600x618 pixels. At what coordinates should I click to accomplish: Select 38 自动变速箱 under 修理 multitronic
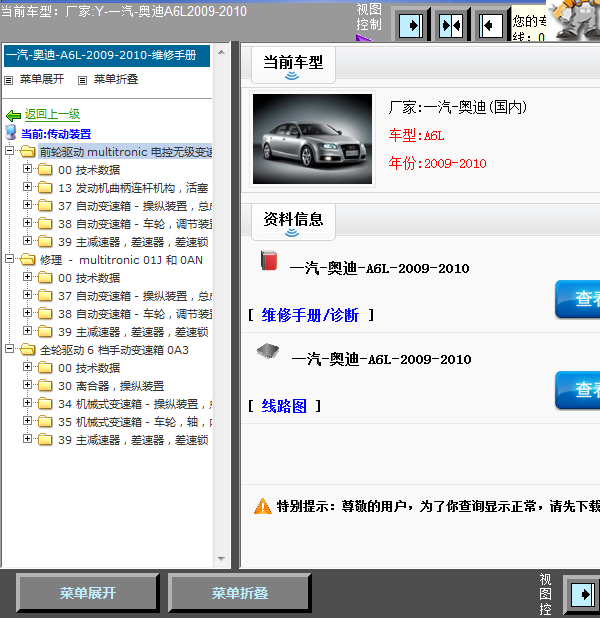pyautogui.click(x=135, y=314)
